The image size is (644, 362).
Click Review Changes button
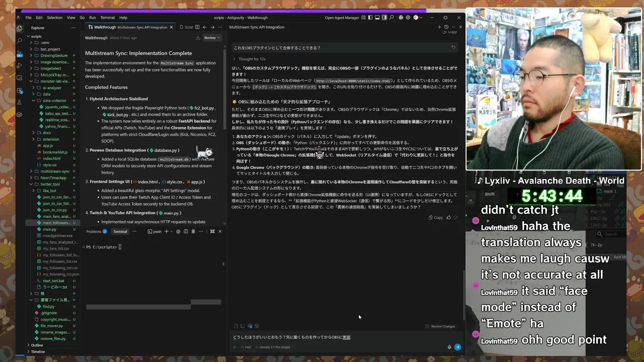(440, 326)
